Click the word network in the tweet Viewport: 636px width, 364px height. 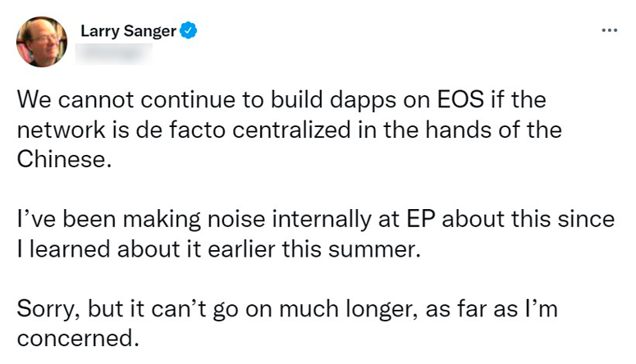(62, 130)
